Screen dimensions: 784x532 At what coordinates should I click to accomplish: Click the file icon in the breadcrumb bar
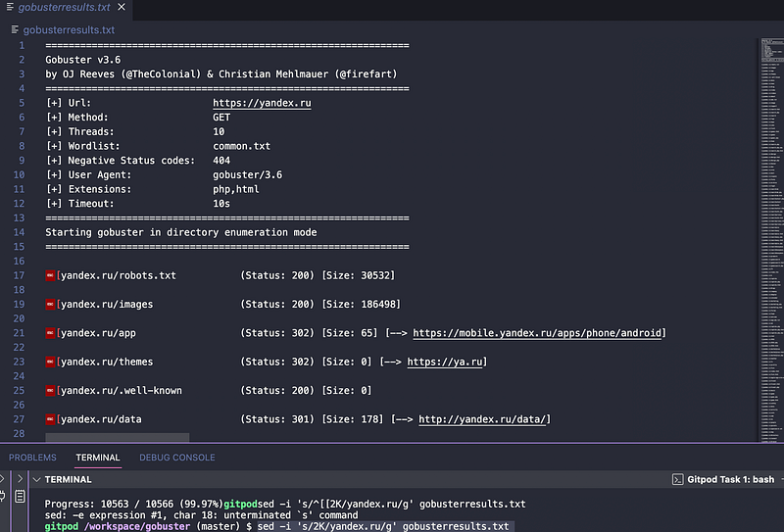coord(15,30)
